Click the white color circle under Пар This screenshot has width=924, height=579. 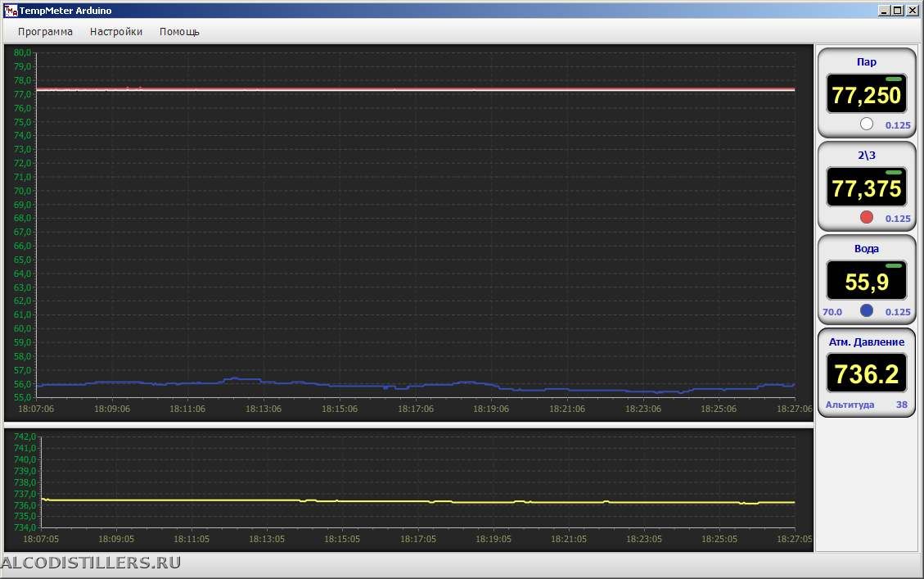pyautogui.click(x=866, y=124)
